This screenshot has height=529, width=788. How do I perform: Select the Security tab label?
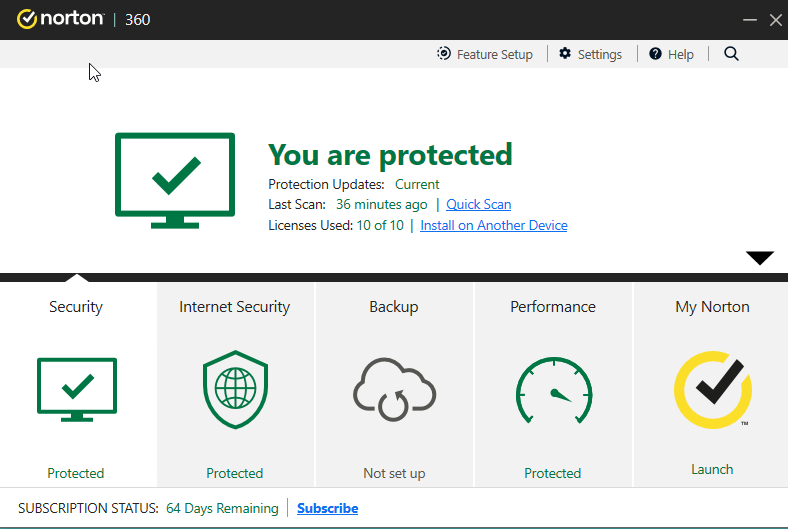[x=76, y=307]
